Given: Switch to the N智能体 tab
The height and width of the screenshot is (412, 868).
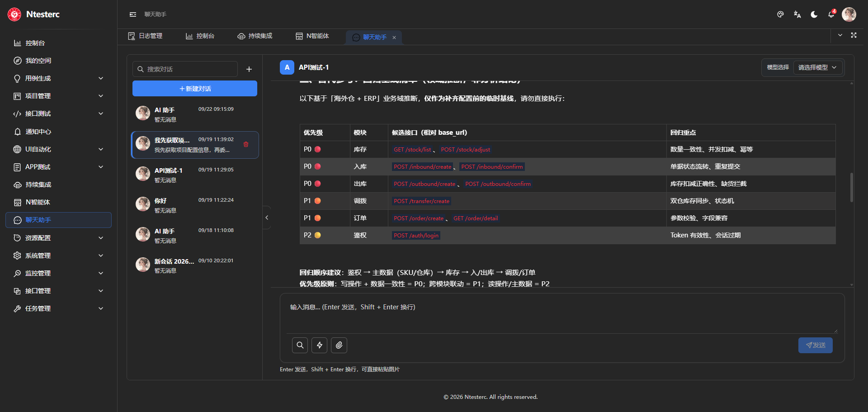Looking at the screenshot, I should click(x=312, y=36).
